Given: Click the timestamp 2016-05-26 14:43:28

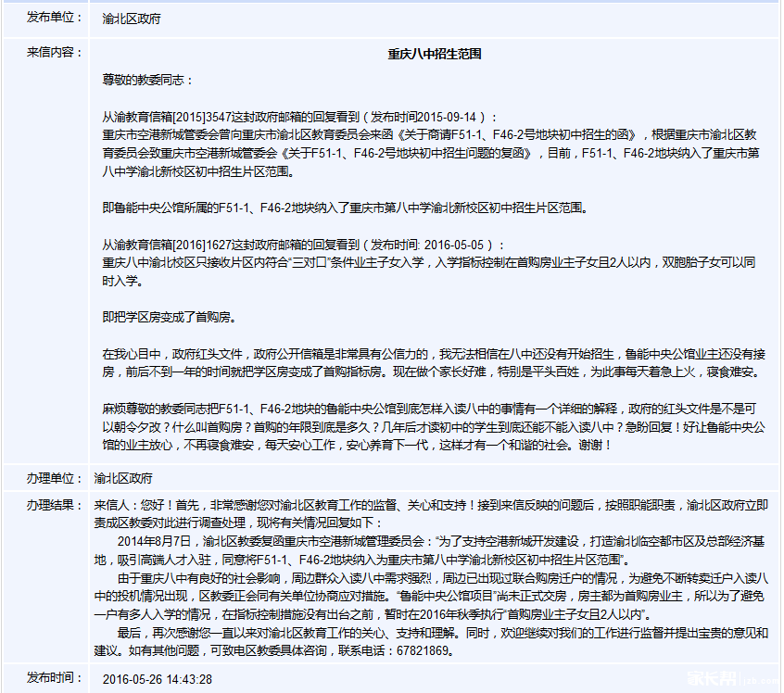Looking at the screenshot, I should (x=157, y=679).
